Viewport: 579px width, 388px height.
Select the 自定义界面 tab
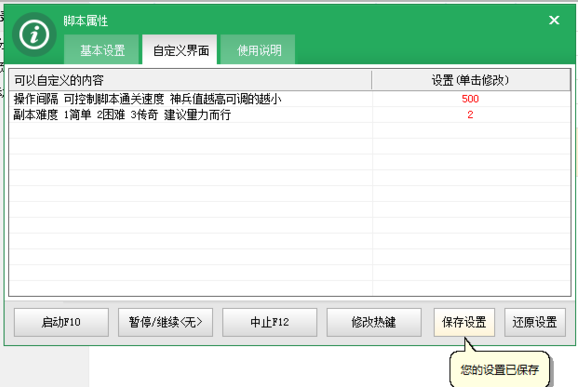(x=180, y=50)
